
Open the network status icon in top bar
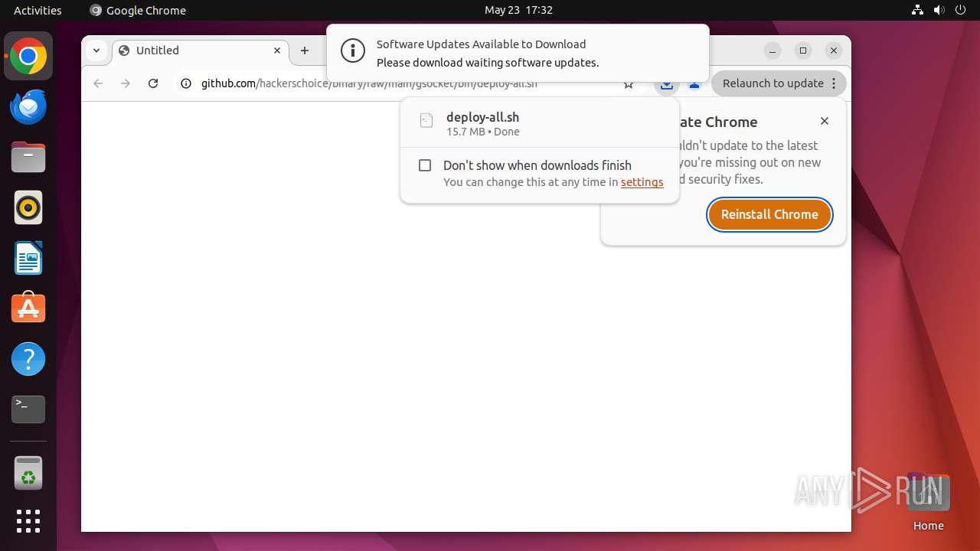pyautogui.click(x=918, y=10)
